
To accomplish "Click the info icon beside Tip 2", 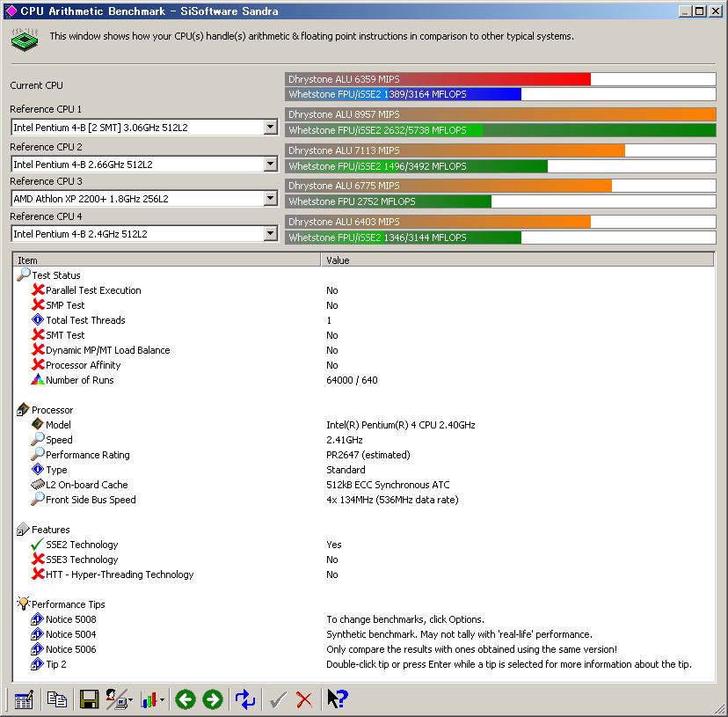I will (x=37, y=664).
